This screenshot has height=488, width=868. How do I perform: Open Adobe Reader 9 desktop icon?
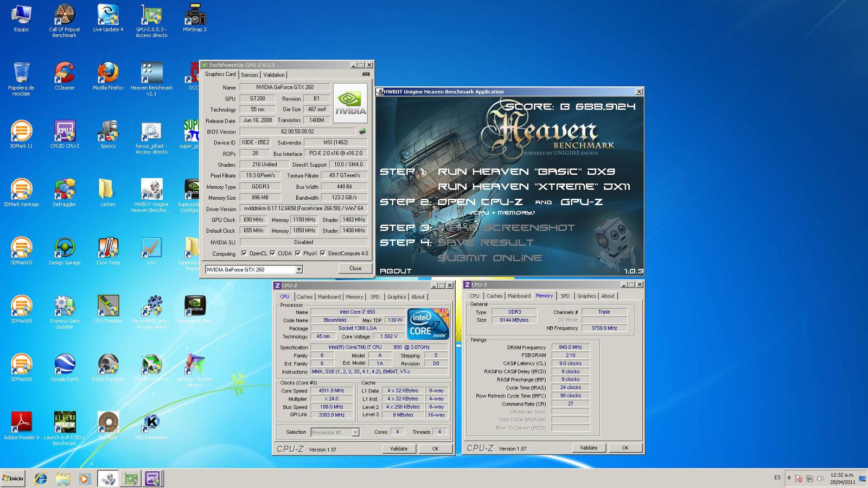click(21, 426)
